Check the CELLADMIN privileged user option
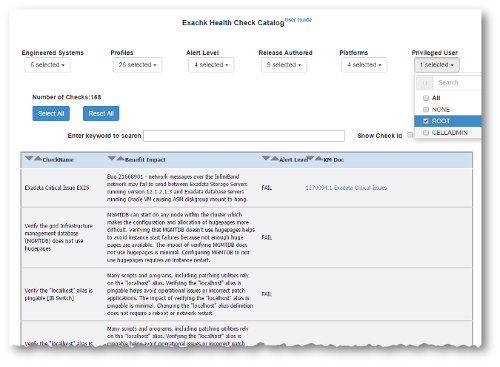This screenshot has height=367, width=500. [426, 133]
